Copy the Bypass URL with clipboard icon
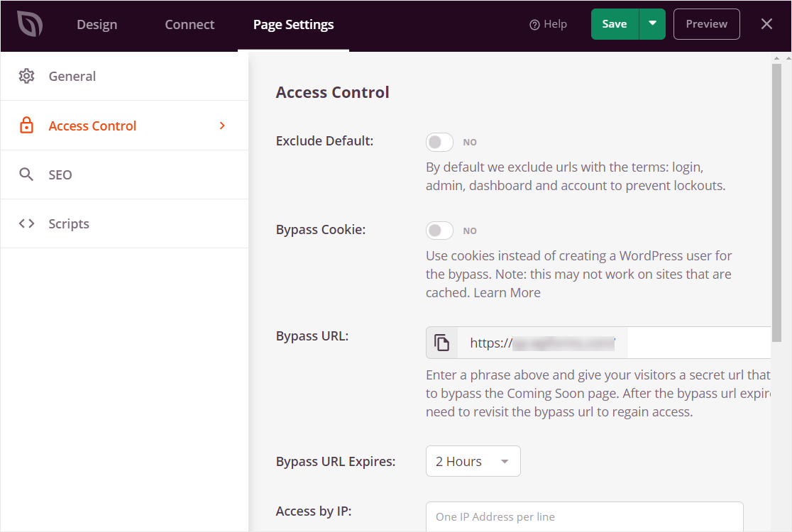Screen dimensions: 792x532 tap(442, 343)
